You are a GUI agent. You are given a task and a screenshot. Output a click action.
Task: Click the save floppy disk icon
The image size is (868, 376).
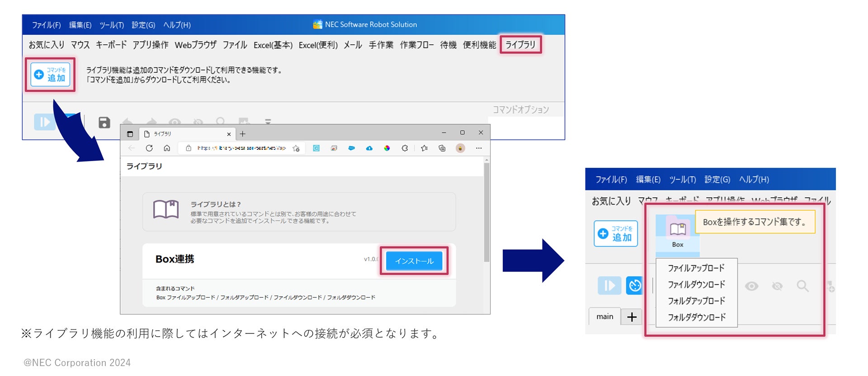(x=104, y=122)
